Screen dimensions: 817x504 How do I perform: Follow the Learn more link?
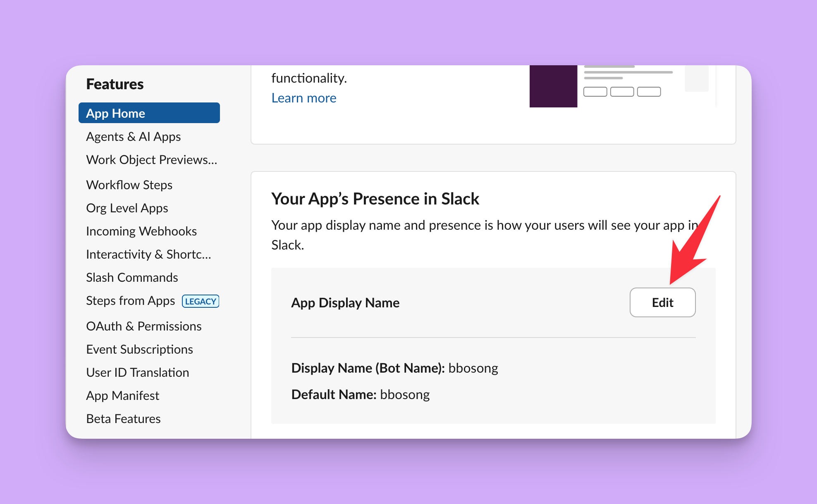pos(304,98)
